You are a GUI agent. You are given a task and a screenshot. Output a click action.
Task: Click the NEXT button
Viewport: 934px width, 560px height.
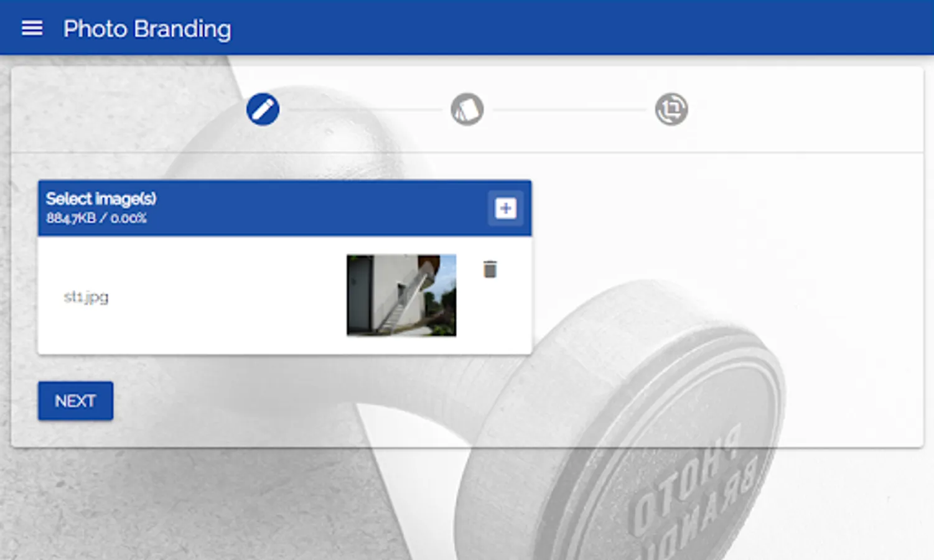pos(75,401)
